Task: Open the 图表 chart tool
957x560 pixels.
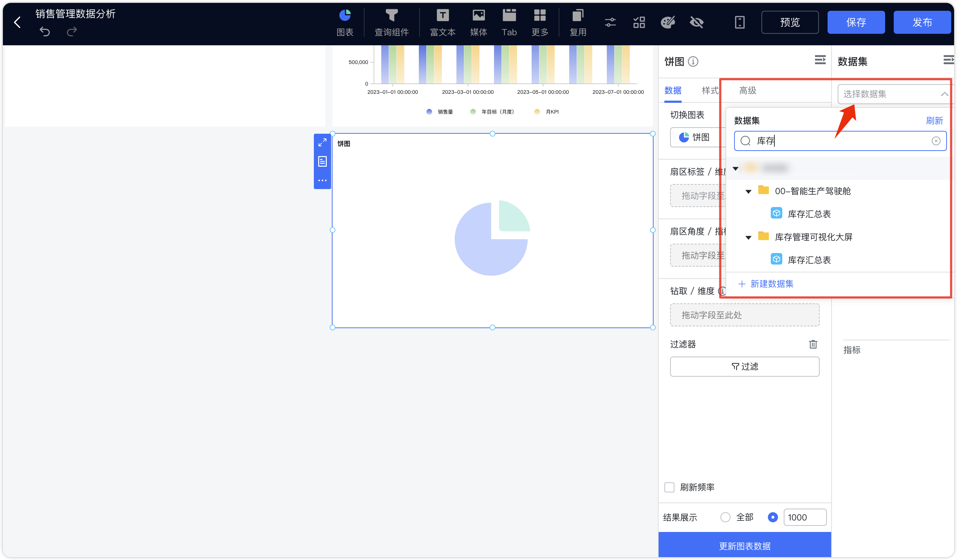Action: click(345, 23)
